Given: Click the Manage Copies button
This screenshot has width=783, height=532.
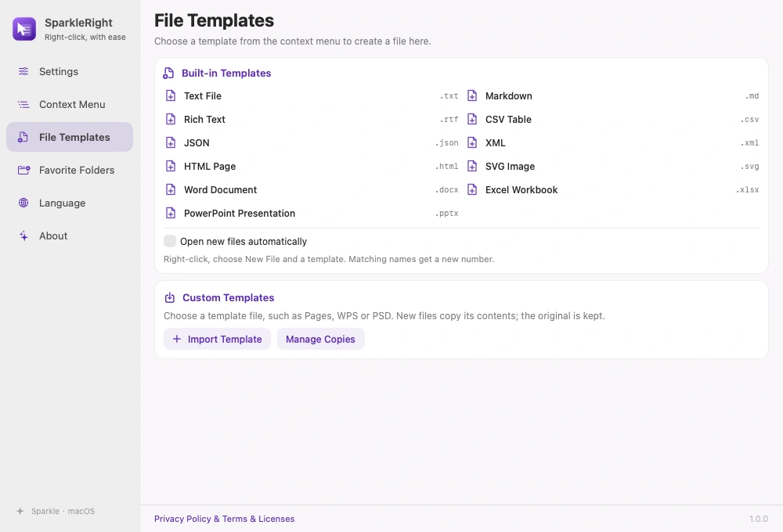Looking at the screenshot, I should (x=320, y=339).
